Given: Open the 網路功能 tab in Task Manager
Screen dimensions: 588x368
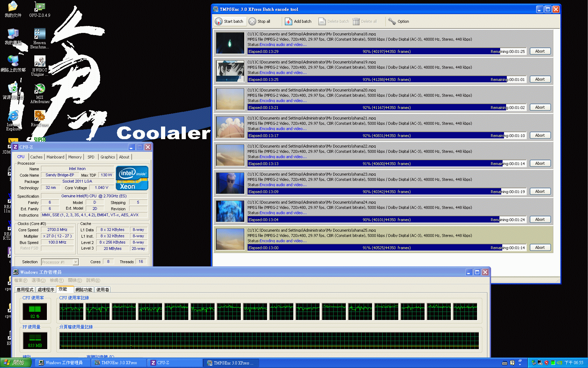Looking at the screenshot, I should [84, 289].
